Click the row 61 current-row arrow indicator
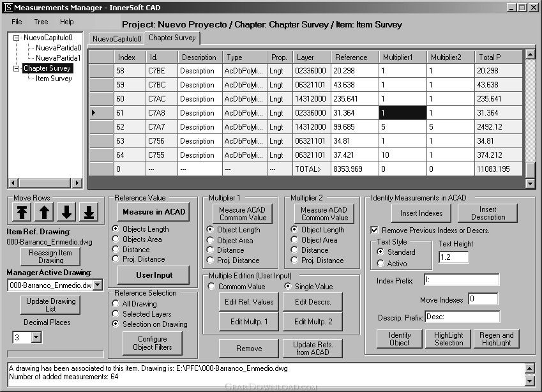The height and width of the screenshot is (392, 542). tap(94, 113)
